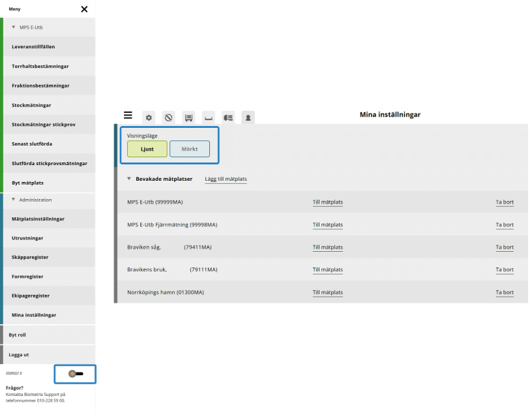Switch display mode to Mörkt

click(190, 149)
